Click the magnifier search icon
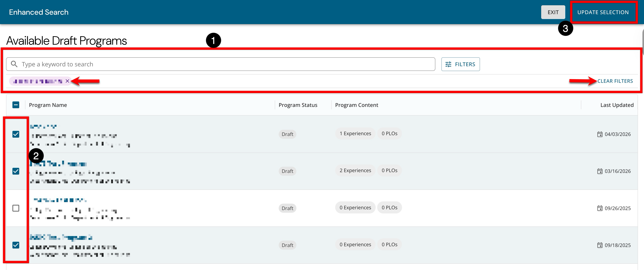 click(x=14, y=64)
